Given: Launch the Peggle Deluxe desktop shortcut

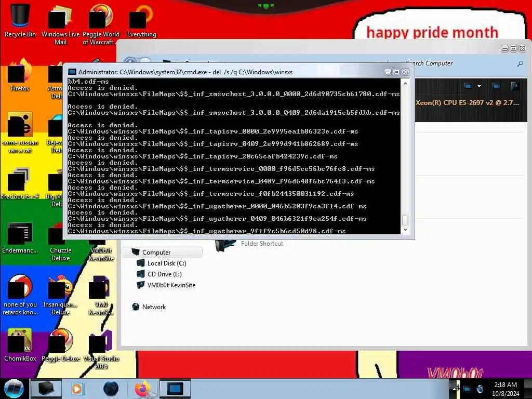Looking at the screenshot, I should click(x=60, y=345).
